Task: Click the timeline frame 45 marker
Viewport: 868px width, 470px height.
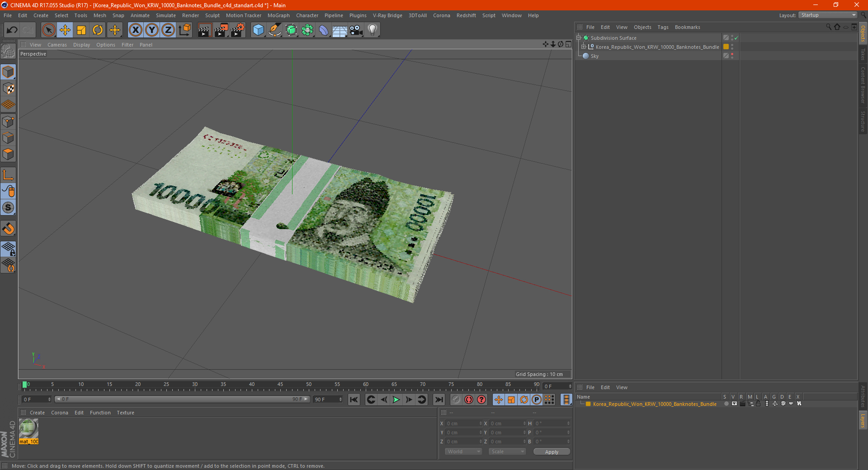Action: tap(280, 385)
